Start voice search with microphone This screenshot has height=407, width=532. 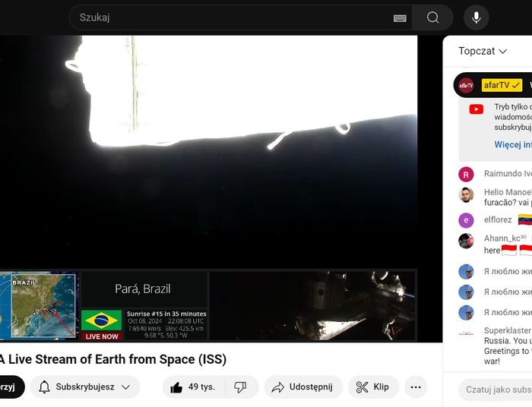point(476,17)
